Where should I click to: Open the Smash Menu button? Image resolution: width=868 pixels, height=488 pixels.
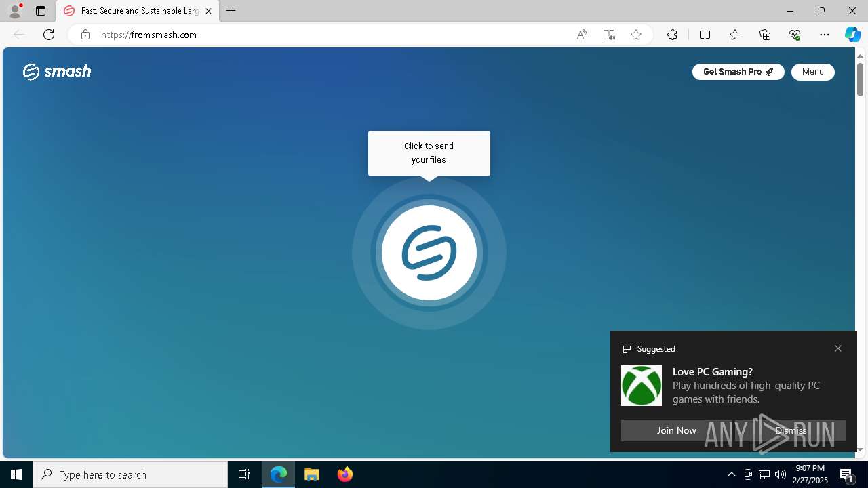812,72
